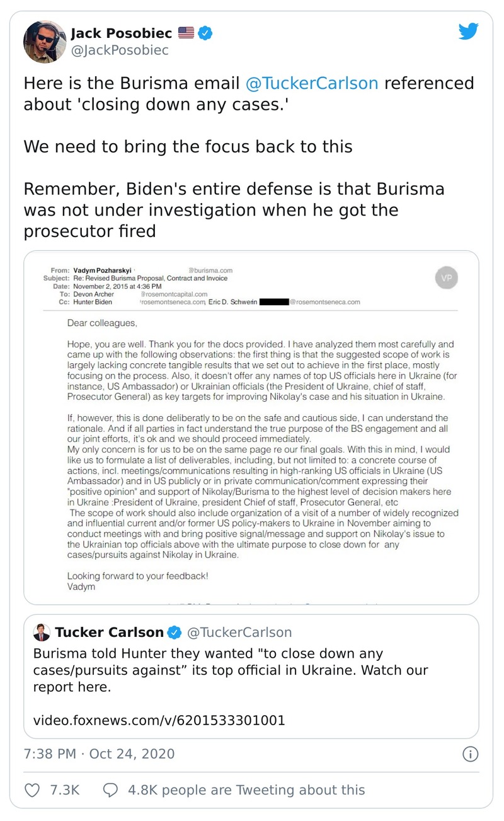
Task: Open the Burisma email image
Action: point(251,428)
